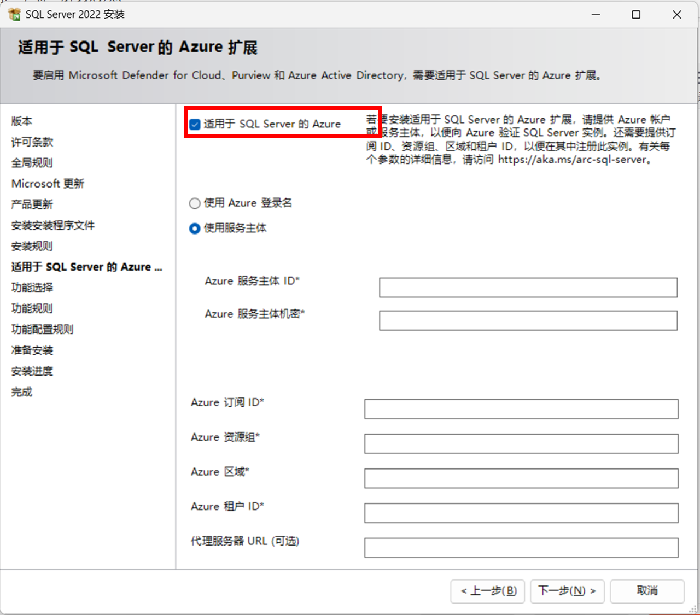Viewport: 700px width, 615px height.
Task: Focus the Azure 订阅 ID text box
Action: 521,409
